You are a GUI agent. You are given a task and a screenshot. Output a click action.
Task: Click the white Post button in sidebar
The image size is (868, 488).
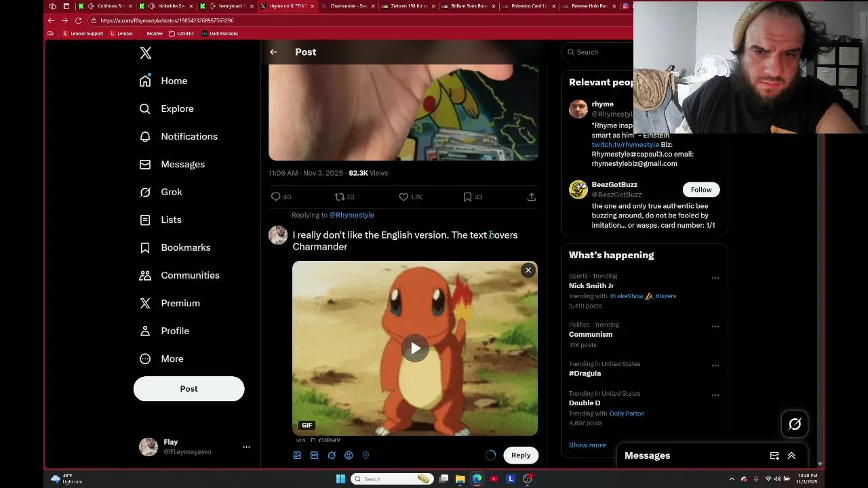(x=189, y=389)
